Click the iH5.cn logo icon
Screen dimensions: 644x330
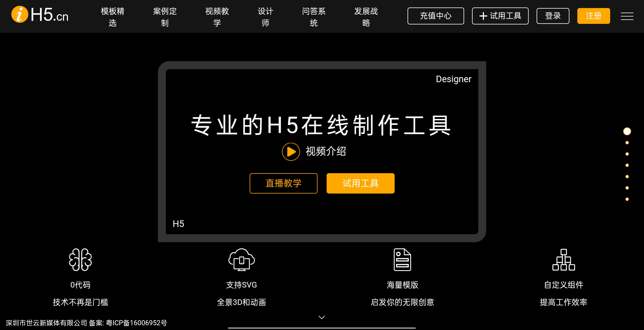click(20, 15)
